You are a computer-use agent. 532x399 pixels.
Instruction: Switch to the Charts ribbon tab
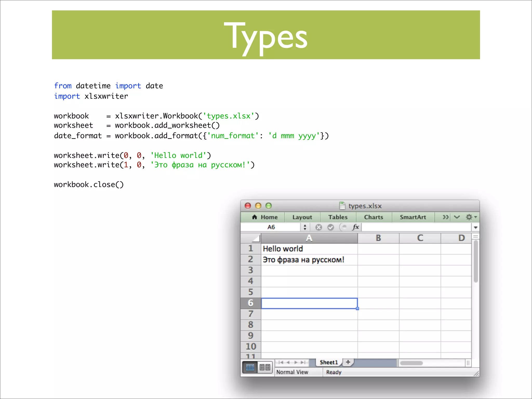[374, 217]
